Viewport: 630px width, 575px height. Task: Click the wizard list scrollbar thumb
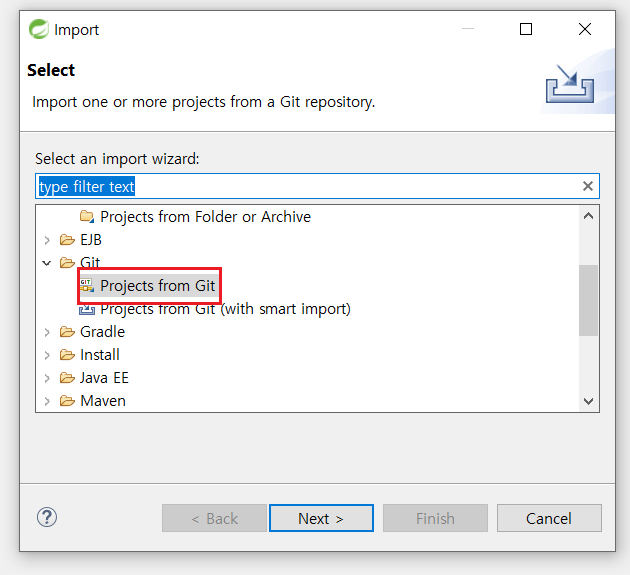coord(589,300)
